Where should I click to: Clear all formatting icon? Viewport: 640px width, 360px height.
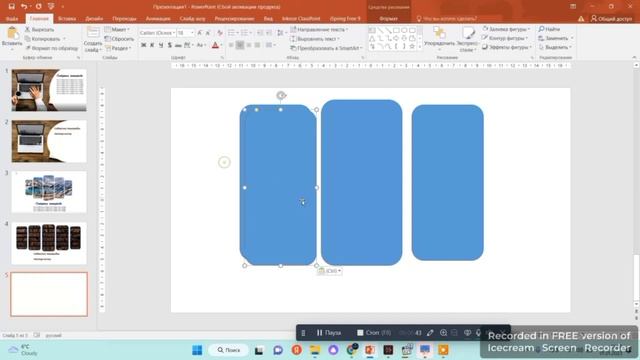pyautogui.click(x=220, y=33)
